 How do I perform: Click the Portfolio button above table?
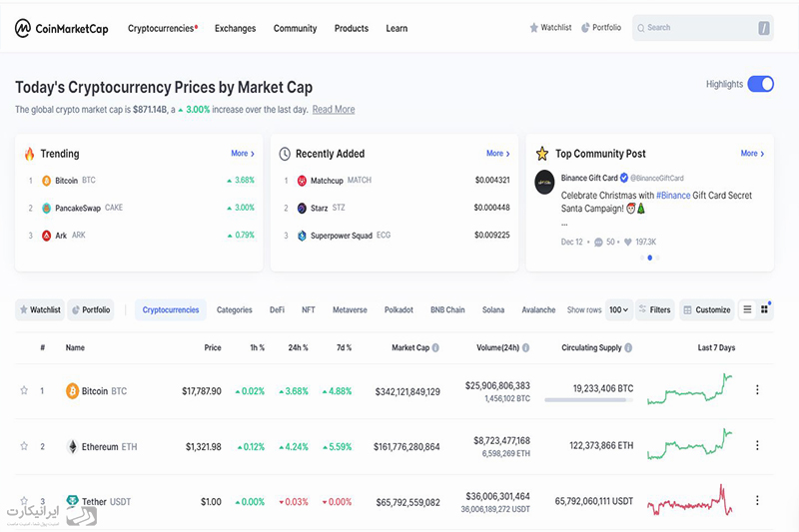tap(91, 309)
